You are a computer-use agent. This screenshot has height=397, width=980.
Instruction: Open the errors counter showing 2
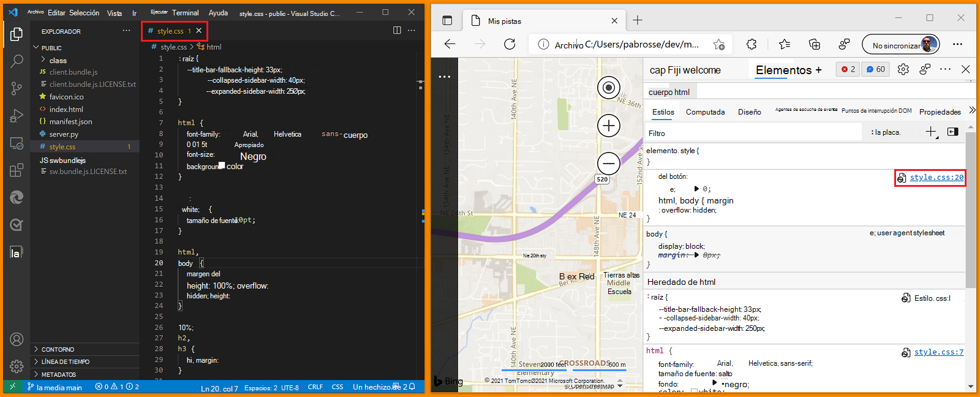848,69
